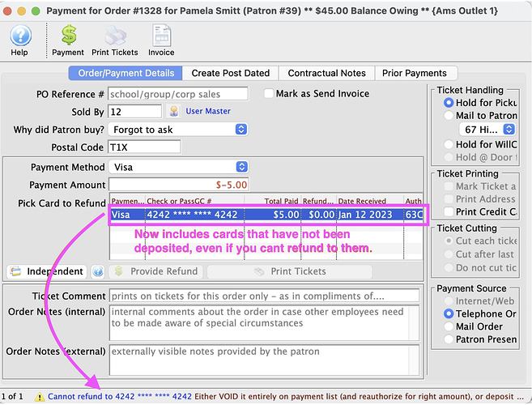Image resolution: width=532 pixels, height=405 pixels.
Task: Check the Print Address checkbox
Action: click(449, 199)
